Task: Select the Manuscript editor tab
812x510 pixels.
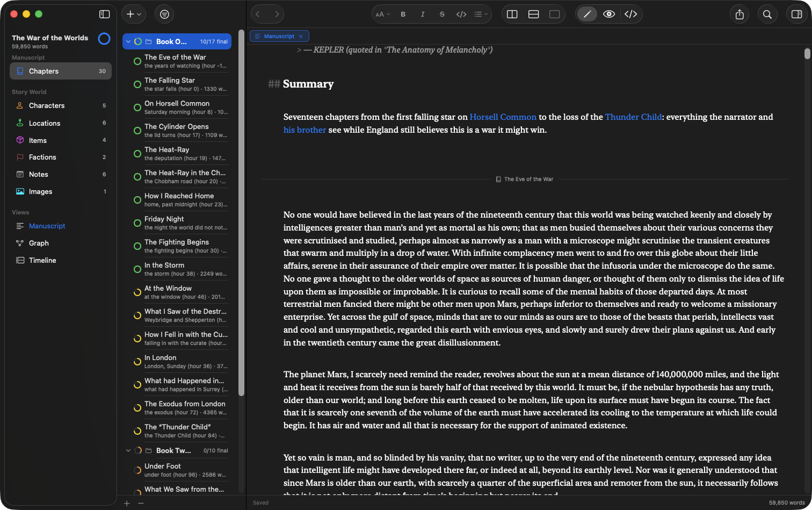Action: tap(279, 36)
